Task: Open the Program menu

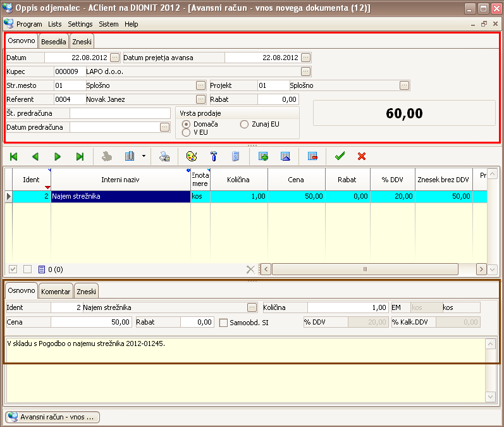Action: pyautogui.click(x=29, y=24)
